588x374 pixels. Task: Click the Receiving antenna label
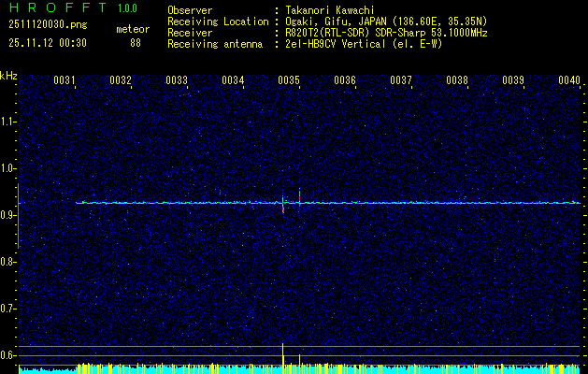click(215, 44)
